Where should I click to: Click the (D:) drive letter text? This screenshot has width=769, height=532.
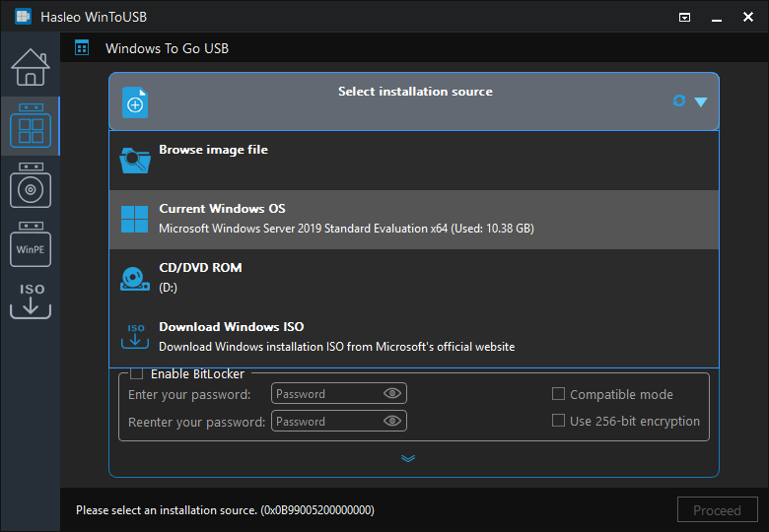click(169, 288)
